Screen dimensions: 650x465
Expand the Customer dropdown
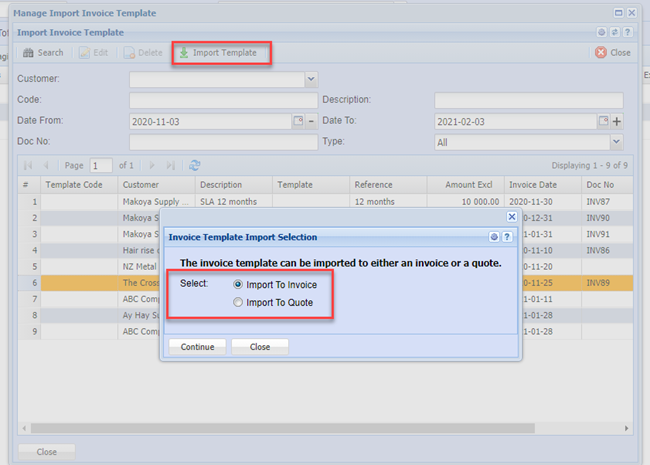(311, 78)
